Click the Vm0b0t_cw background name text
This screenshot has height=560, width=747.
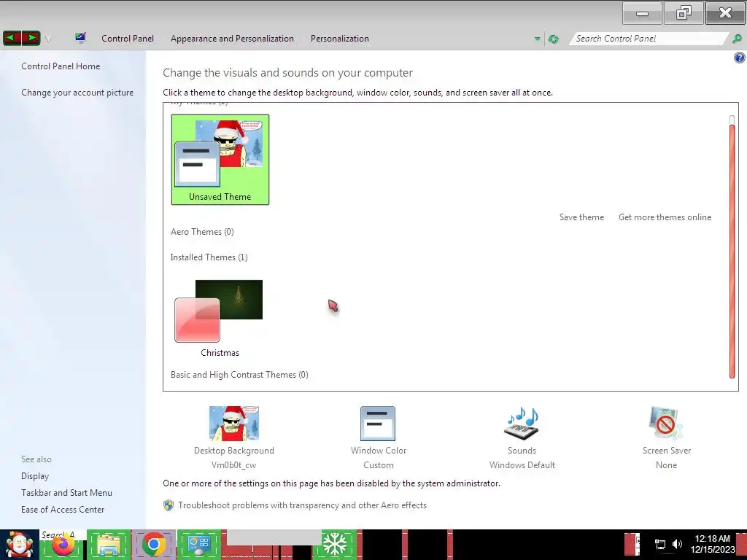point(234,465)
